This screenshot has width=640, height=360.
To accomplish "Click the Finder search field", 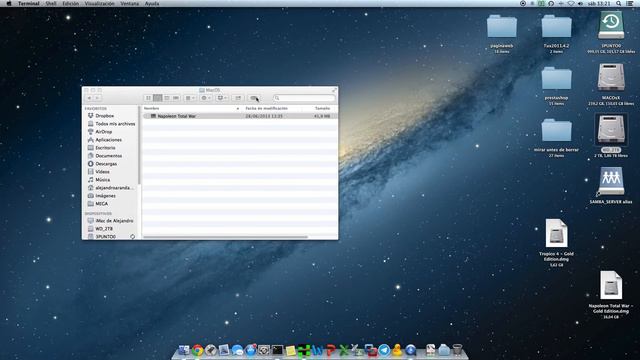I will [304, 98].
